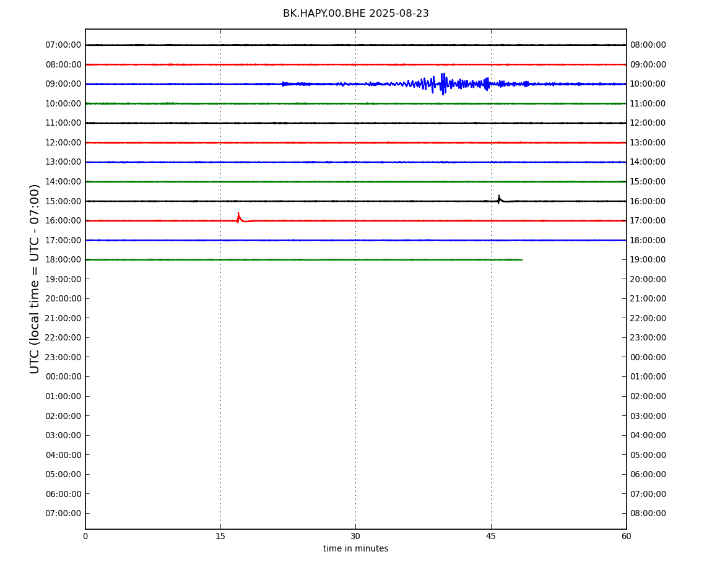The height and width of the screenshot is (588, 712).
Task: Click the right-axis label 16:00:00
Action: [648, 201]
